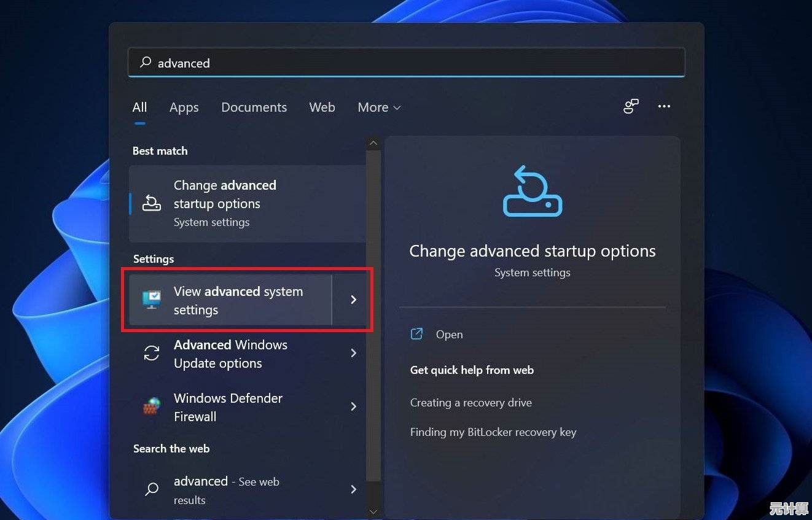The image size is (812, 520).
Task: Switch to the Apps tab
Action: [184, 107]
